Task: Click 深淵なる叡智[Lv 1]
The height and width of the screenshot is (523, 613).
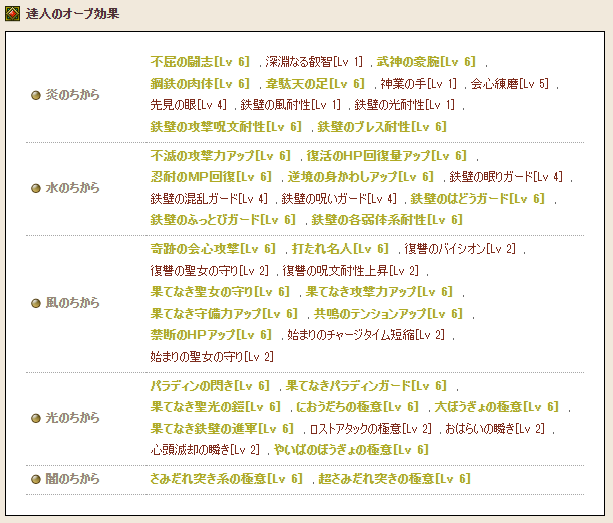Action: [314, 62]
